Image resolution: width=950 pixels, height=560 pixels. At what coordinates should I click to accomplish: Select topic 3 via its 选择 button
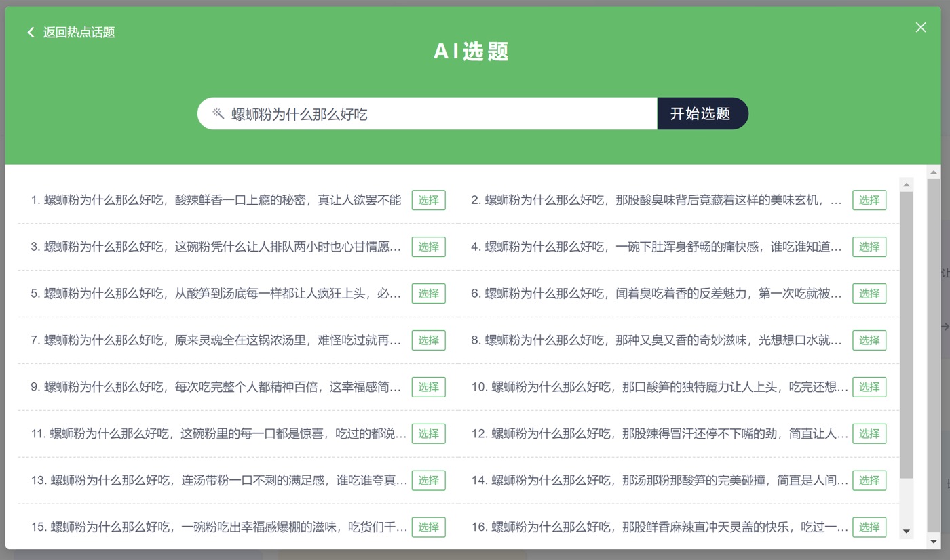428,247
